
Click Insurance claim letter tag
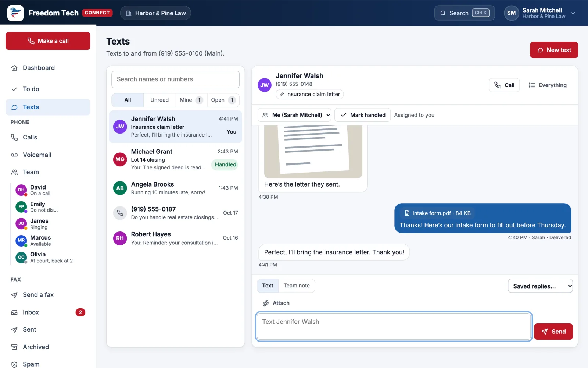[x=309, y=95]
